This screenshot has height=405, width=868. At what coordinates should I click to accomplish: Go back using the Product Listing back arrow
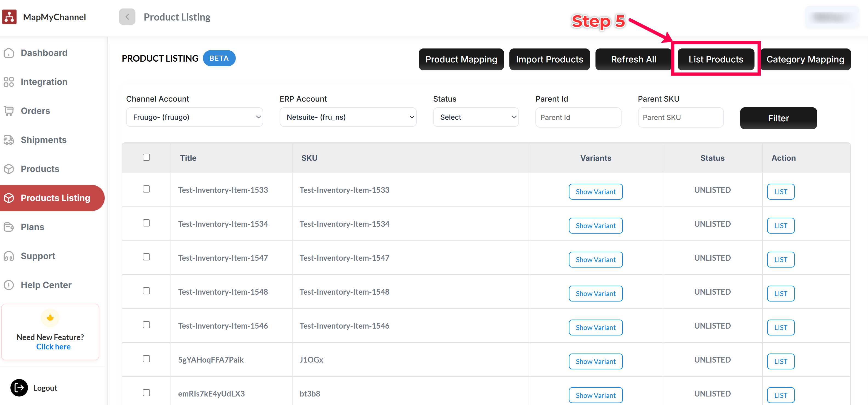[x=127, y=17]
